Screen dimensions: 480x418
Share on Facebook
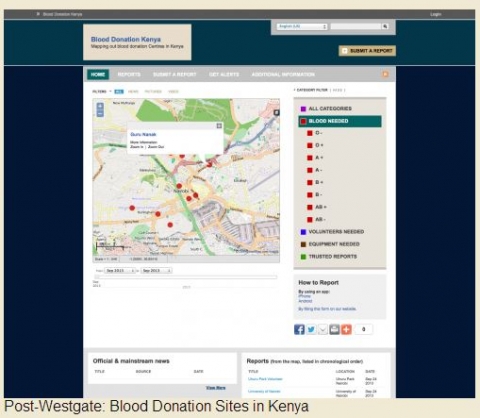click(x=299, y=329)
